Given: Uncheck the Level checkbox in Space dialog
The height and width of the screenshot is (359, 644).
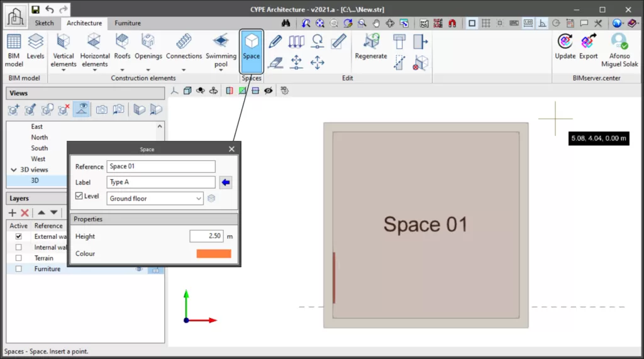Looking at the screenshot, I should (79, 196).
